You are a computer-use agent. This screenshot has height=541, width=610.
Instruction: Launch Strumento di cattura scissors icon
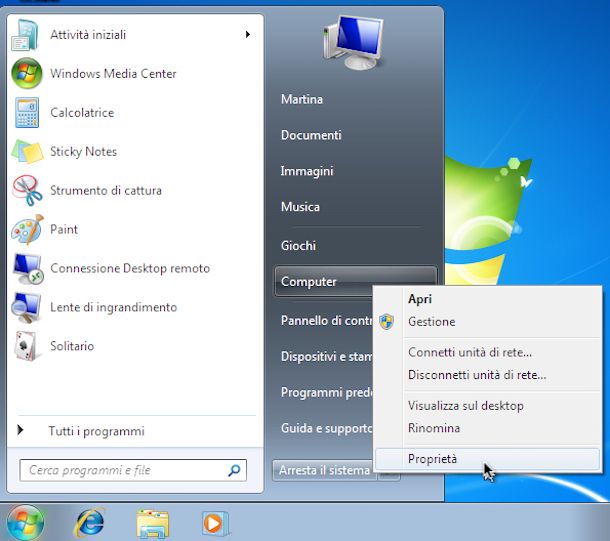(27, 191)
